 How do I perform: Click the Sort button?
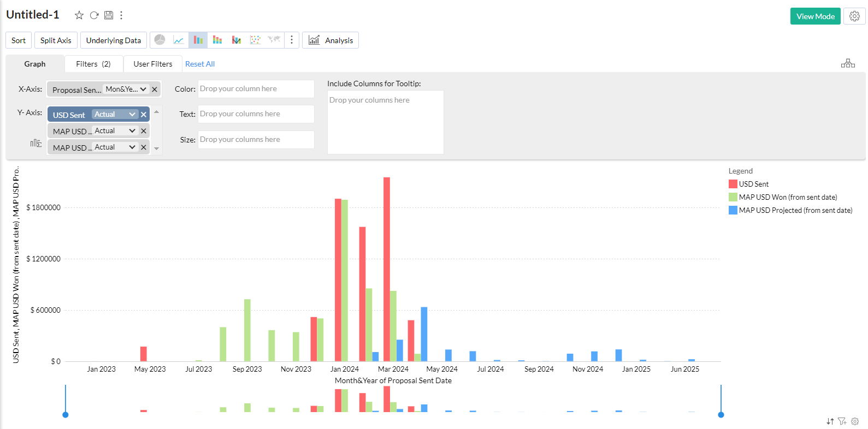pyautogui.click(x=19, y=40)
